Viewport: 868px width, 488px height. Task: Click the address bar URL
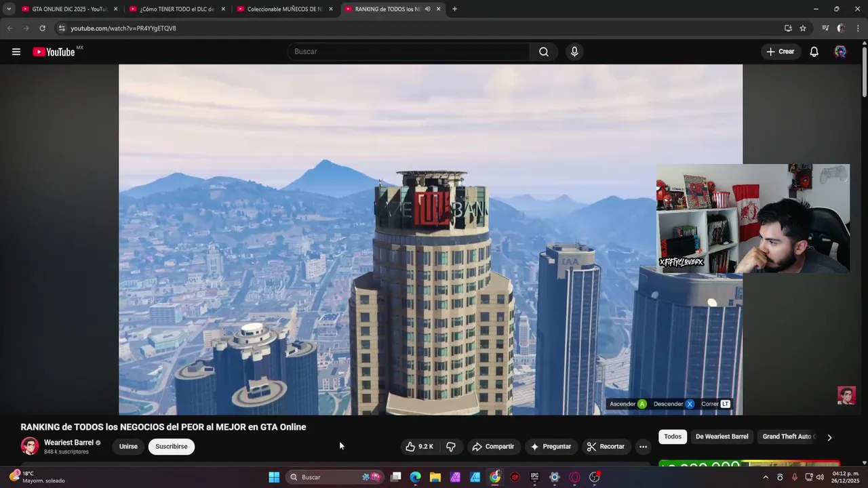(x=123, y=28)
